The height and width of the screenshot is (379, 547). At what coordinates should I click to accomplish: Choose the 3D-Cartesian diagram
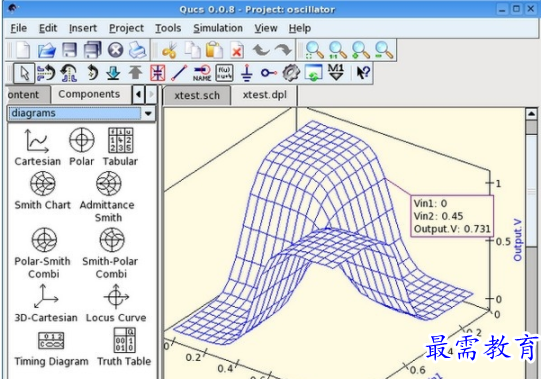click(x=46, y=303)
